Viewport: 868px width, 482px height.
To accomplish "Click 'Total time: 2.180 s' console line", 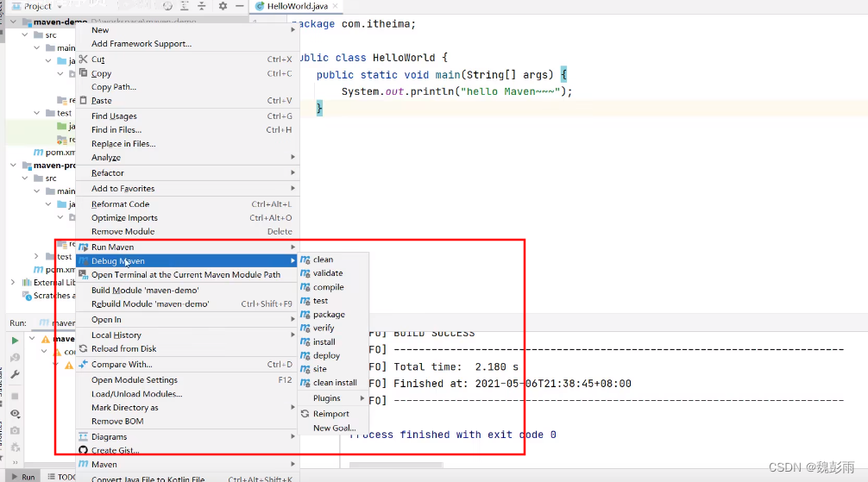I will tap(456, 367).
